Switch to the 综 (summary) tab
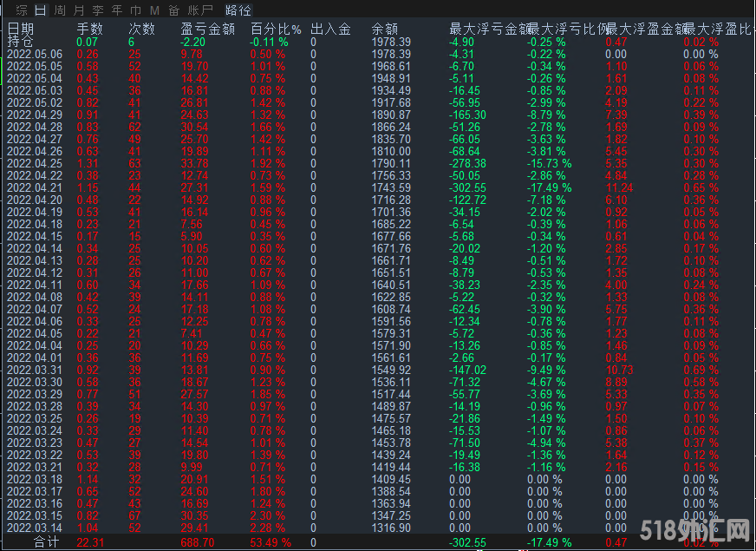Screen dimensions: 756x551 click(22, 10)
